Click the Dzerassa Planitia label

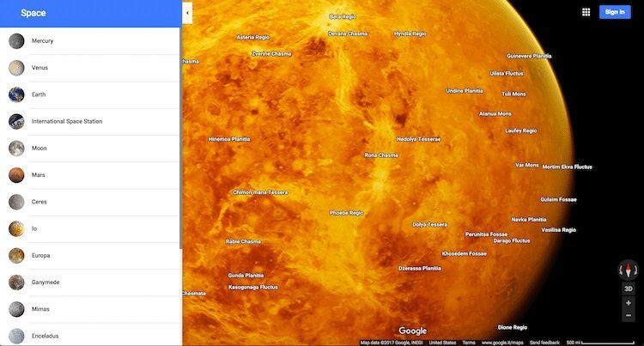420,269
